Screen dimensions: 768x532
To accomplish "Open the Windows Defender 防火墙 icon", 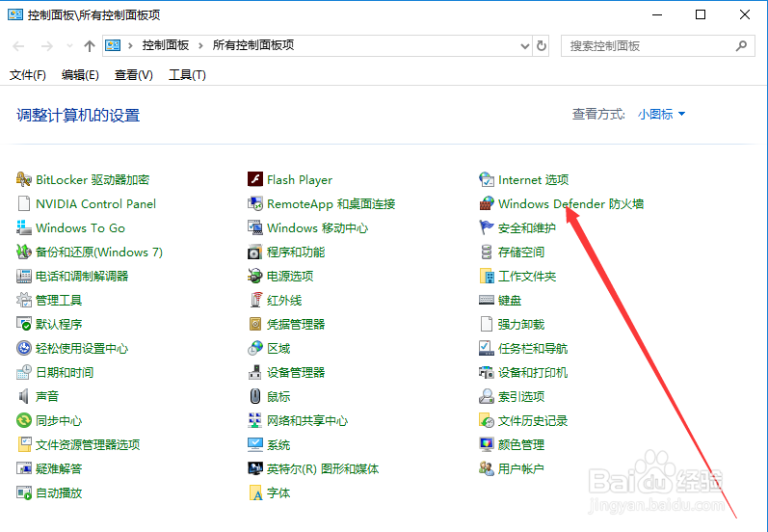I will 487,203.
